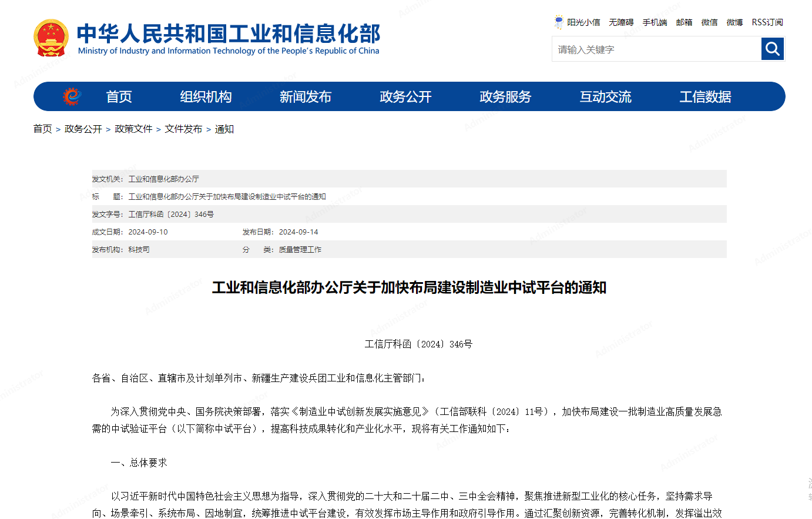Go to 新闻发布 section
The image size is (812, 519).
(306, 97)
